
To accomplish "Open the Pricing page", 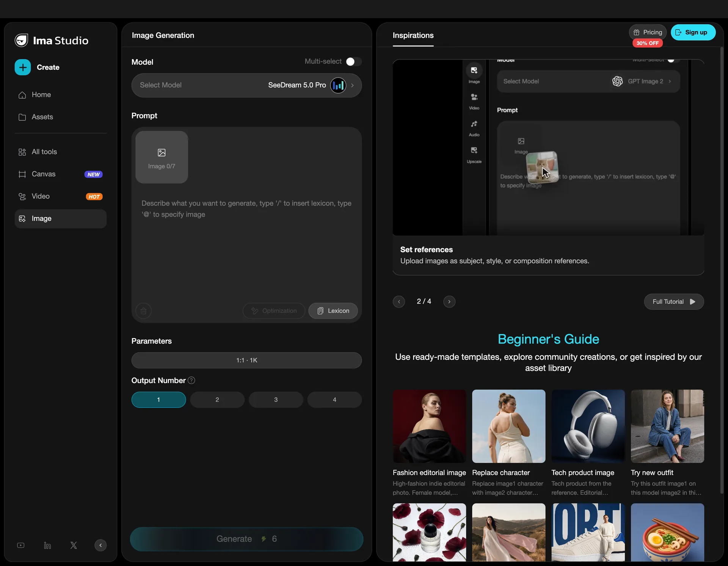I will [648, 32].
